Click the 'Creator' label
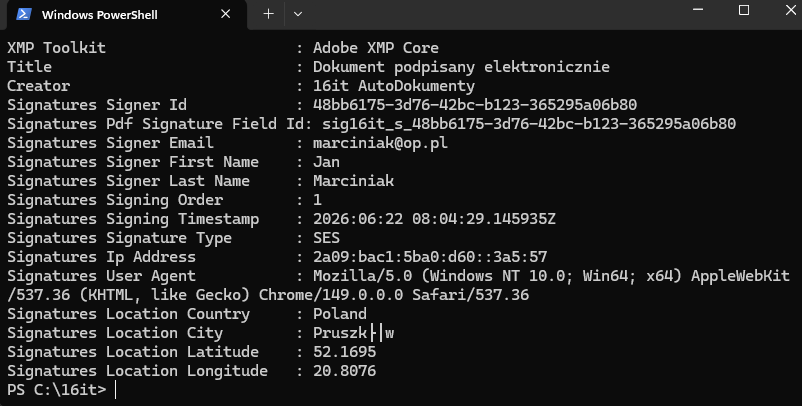802x406 pixels. click(x=38, y=86)
